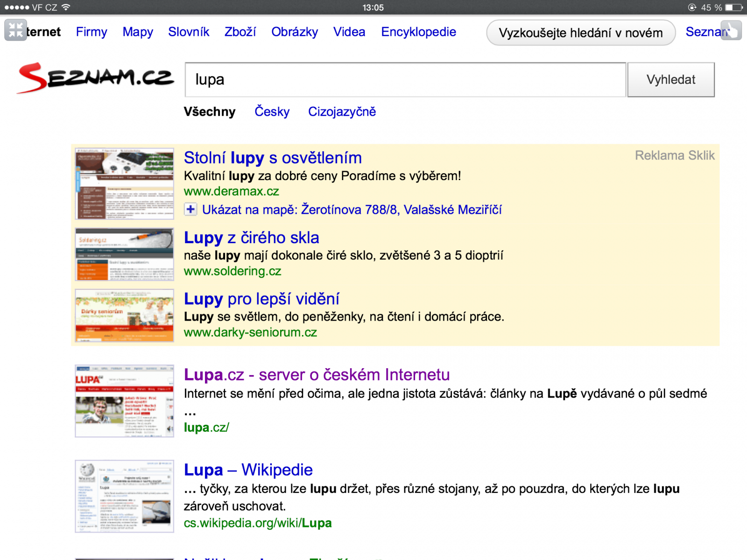Image resolution: width=747 pixels, height=560 pixels.
Task: Select the Cizojazyčně language filter
Action: click(342, 112)
